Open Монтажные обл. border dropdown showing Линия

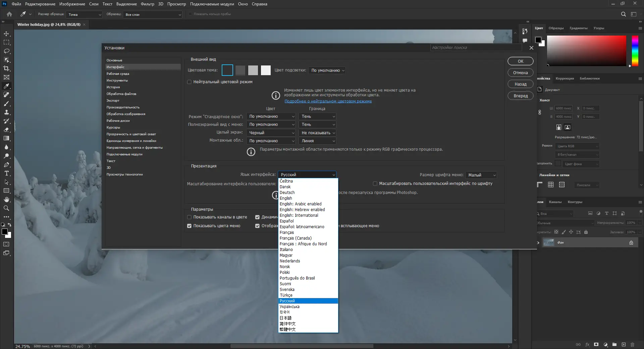tap(317, 141)
